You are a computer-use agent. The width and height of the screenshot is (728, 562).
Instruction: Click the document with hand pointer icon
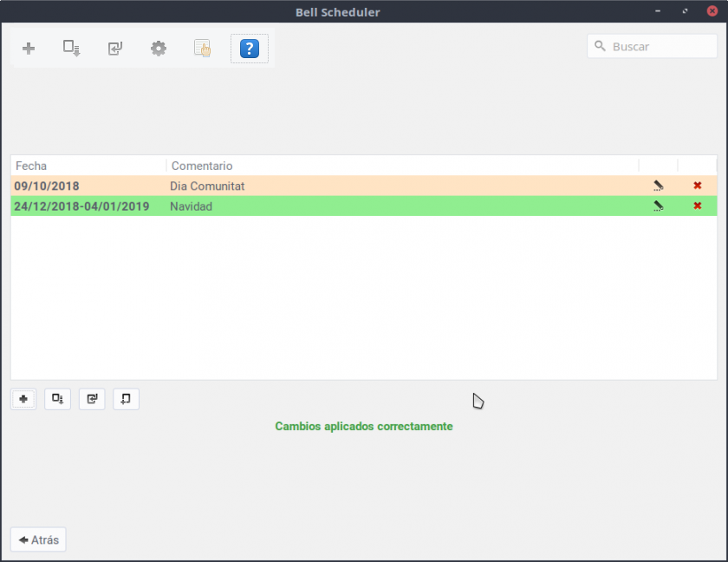coord(202,49)
